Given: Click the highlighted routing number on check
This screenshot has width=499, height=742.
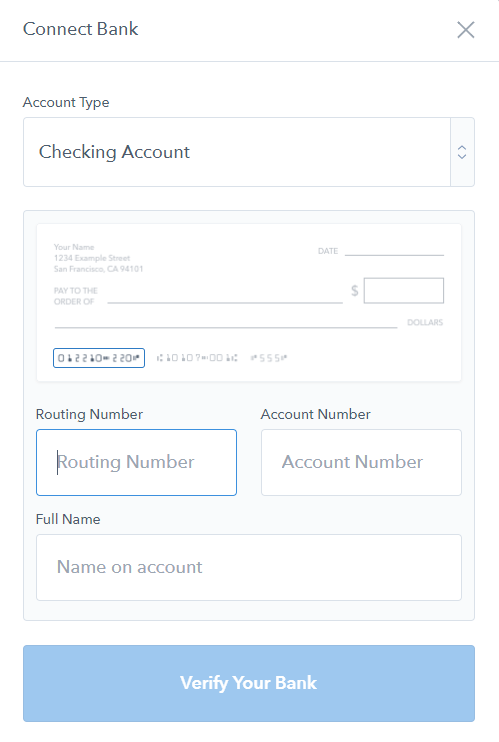Looking at the screenshot, I should (98, 358).
